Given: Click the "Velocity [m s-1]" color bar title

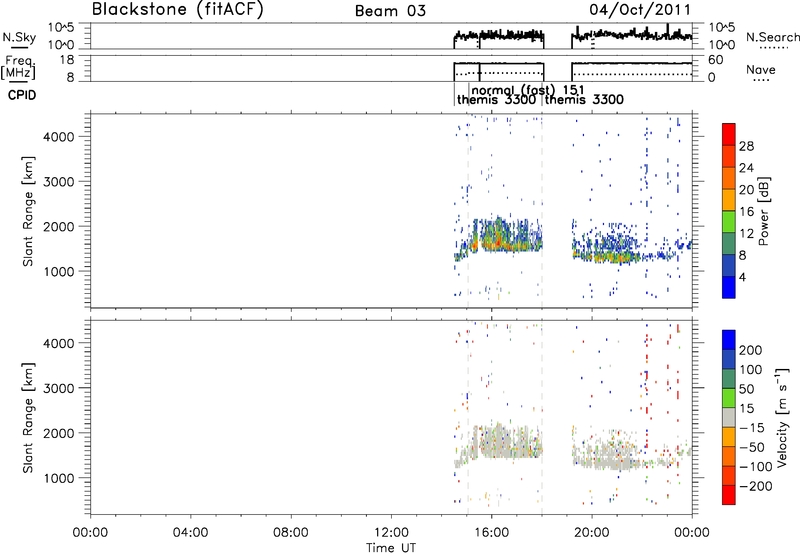Looking at the screenshot, I should point(782,417).
